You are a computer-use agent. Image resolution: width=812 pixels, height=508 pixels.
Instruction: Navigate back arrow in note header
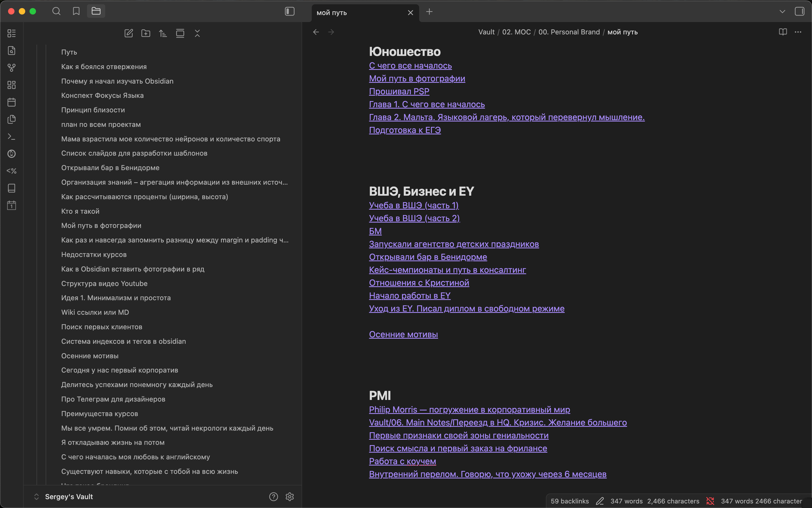[316, 32]
